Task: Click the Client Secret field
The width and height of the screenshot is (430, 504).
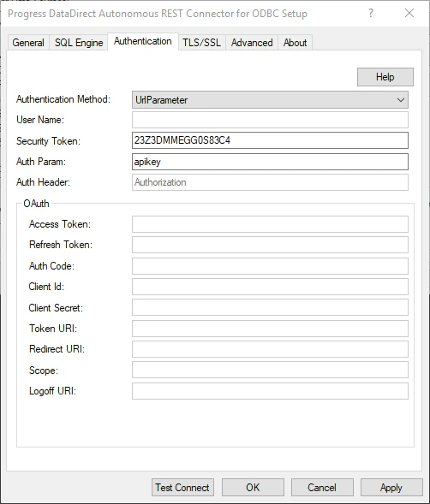Action: pyautogui.click(x=270, y=307)
